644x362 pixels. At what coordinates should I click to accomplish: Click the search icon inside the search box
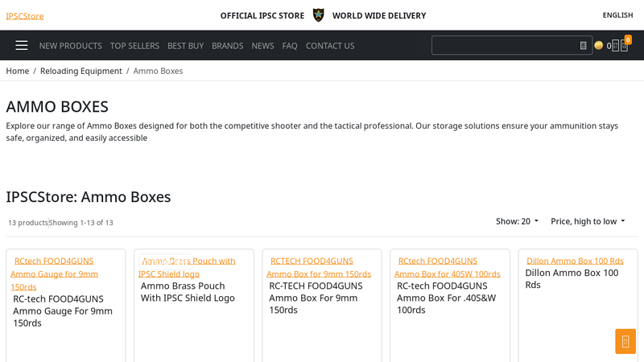[583, 46]
